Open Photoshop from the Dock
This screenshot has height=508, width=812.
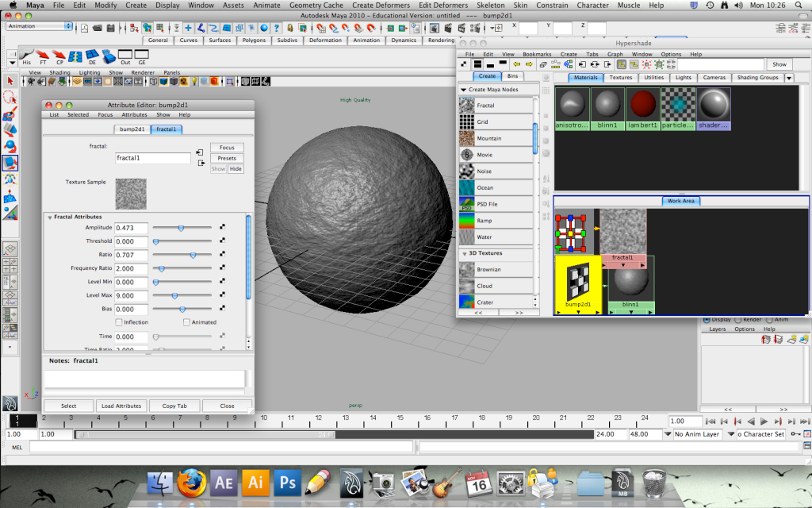tap(287, 482)
